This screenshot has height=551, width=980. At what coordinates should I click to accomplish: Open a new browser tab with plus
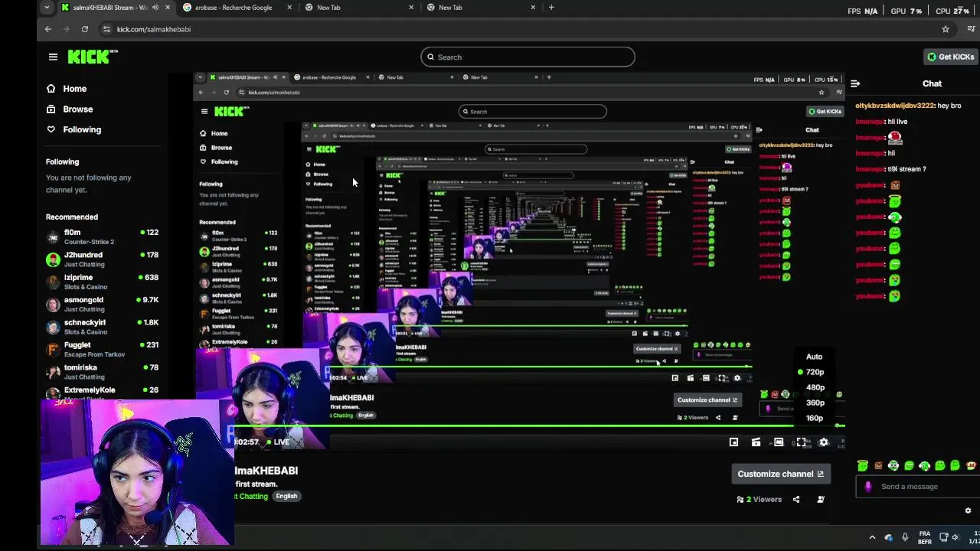(551, 8)
